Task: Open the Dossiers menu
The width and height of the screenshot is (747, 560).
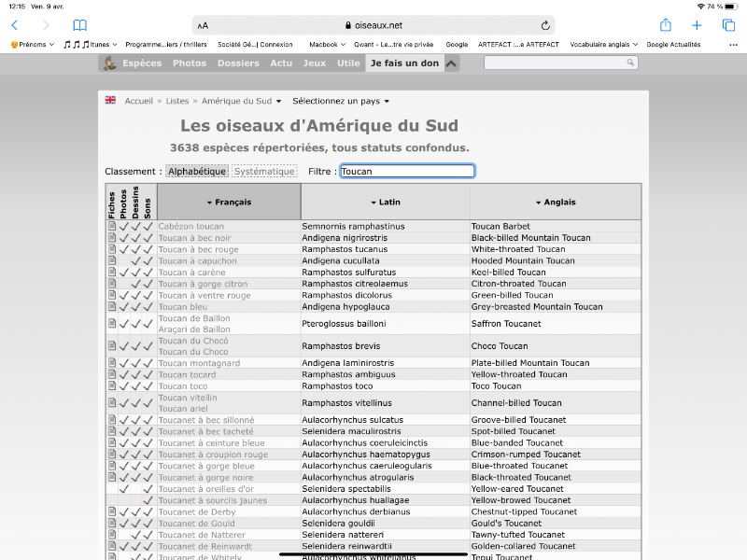Action: click(238, 63)
